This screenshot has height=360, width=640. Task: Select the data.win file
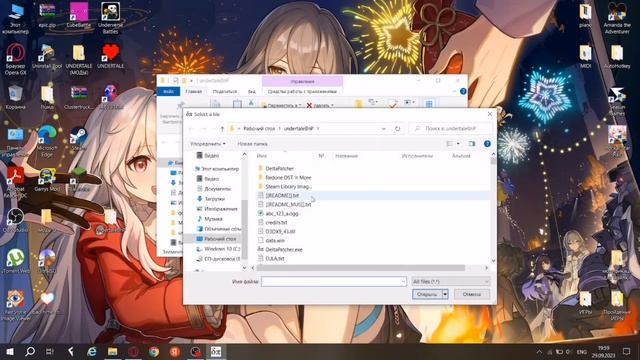[x=271, y=240]
